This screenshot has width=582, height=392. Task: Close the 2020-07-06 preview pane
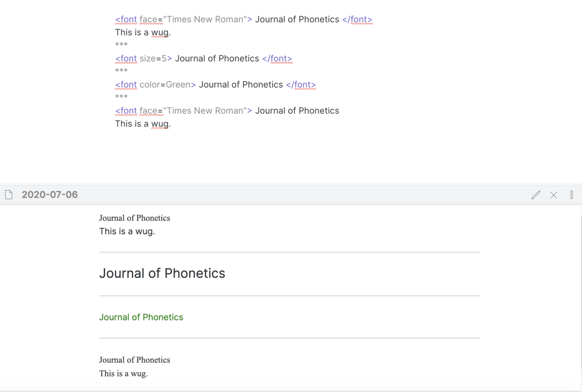click(x=553, y=195)
